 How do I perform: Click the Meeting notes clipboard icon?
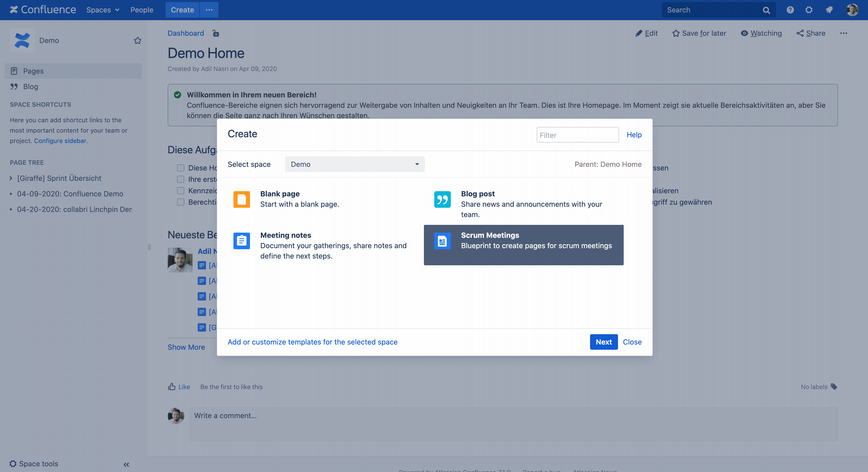[242, 241]
